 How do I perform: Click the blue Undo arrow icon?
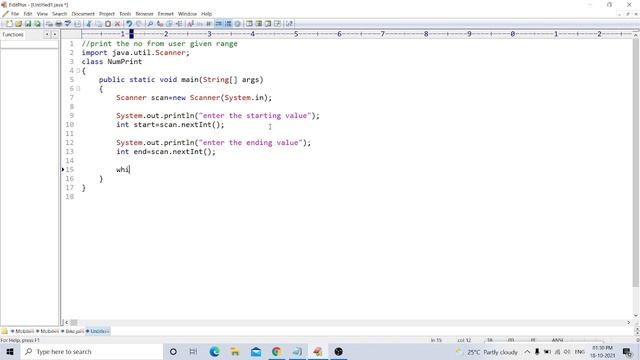129,24
